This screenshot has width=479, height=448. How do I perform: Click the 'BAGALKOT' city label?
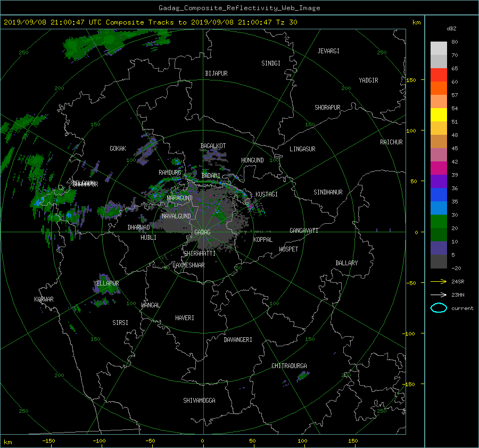[x=213, y=146]
